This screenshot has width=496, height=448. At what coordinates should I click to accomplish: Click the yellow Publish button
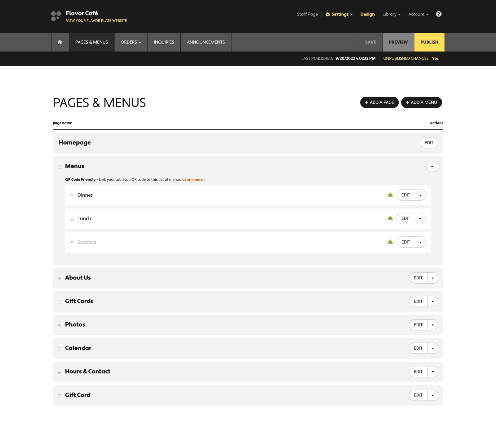(429, 42)
